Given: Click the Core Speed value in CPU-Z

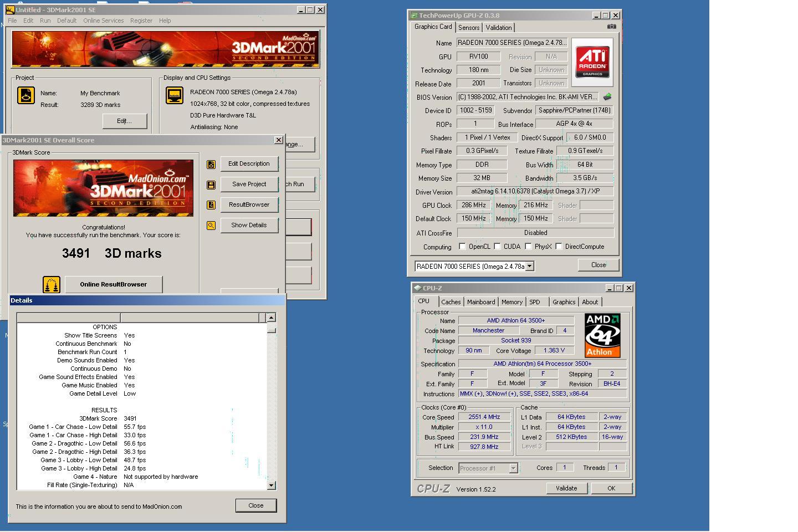Looking at the screenshot, I should click(484, 417).
